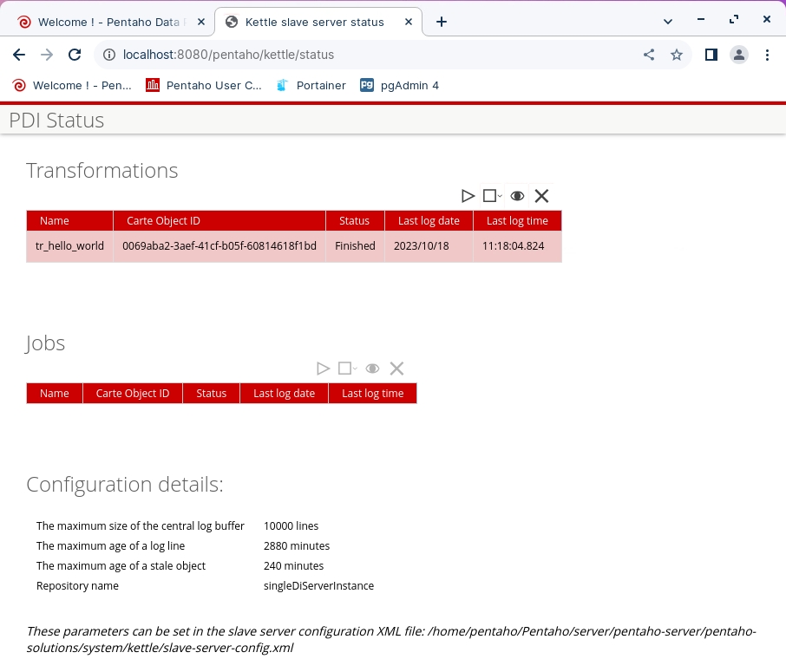Click the Transformations Carte Object ID header
This screenshot has height=672, width=786.
coord(219,221)
